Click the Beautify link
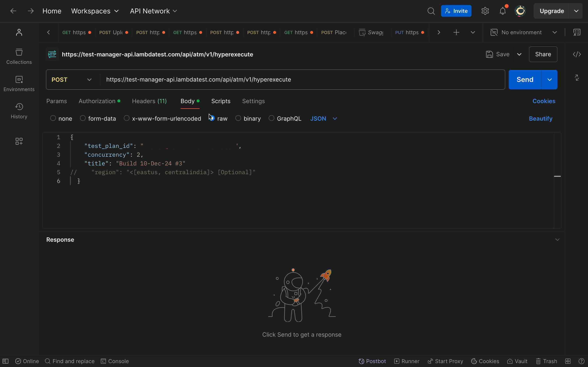The width and height of the screenshot is (588, 367). click(x=540, y=119)
